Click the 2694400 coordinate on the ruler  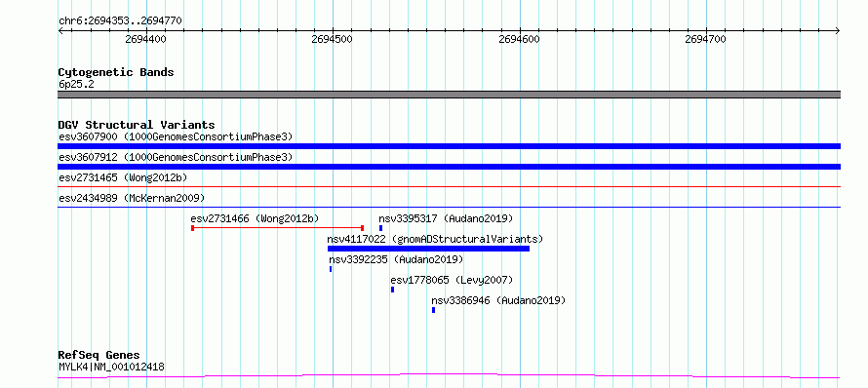coord(145,39)
